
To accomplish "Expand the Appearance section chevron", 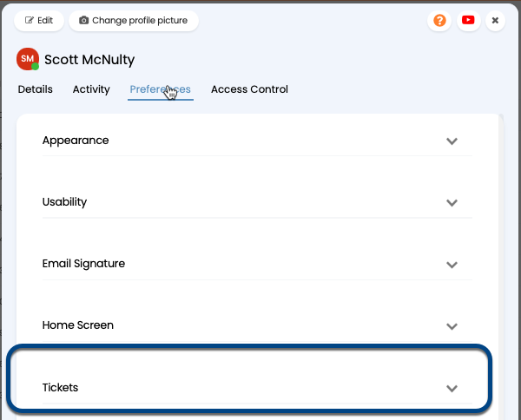I will point(452,141).
